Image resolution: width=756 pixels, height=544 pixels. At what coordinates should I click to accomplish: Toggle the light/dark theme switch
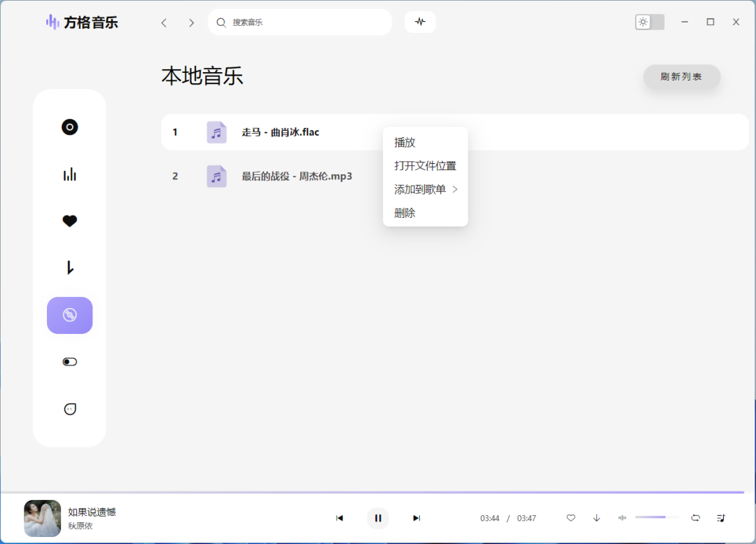(650, 22)
